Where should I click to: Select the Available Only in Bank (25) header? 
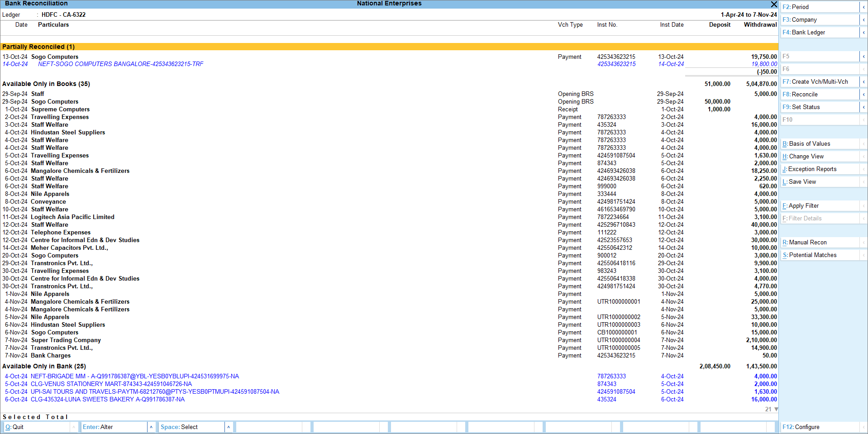[389, 366]
